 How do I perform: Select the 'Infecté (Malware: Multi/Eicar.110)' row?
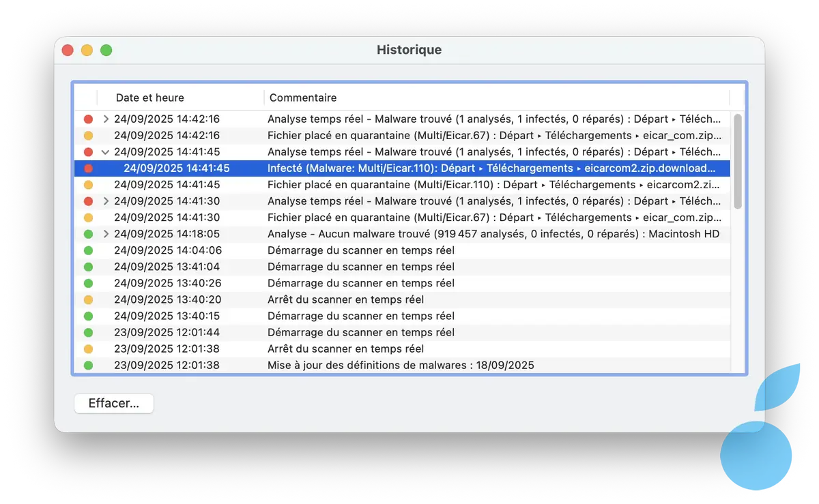(x=409, y=168)
